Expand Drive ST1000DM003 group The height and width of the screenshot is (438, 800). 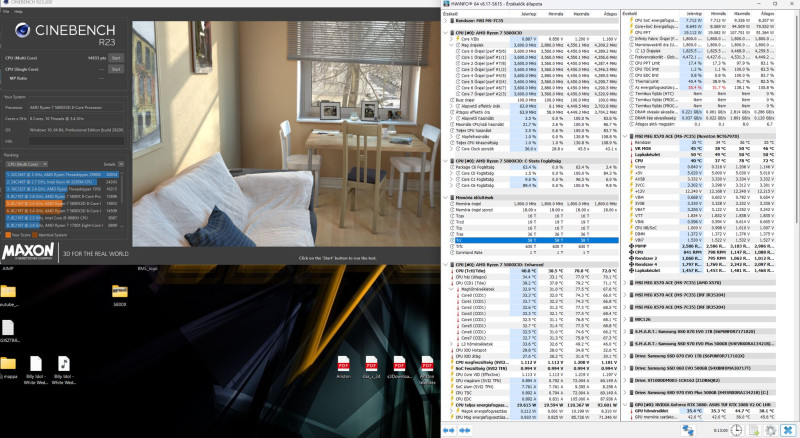click(x=626, y=380)
